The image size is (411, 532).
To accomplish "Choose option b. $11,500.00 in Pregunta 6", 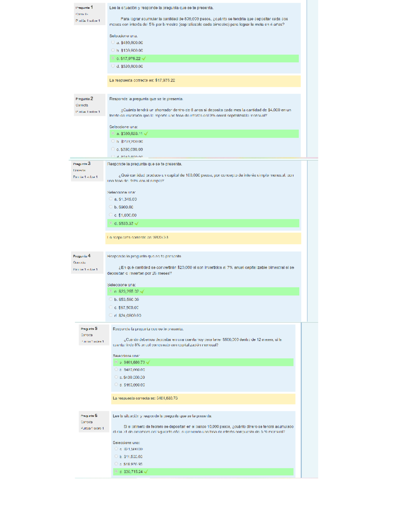I will click(x=116, y=456).
